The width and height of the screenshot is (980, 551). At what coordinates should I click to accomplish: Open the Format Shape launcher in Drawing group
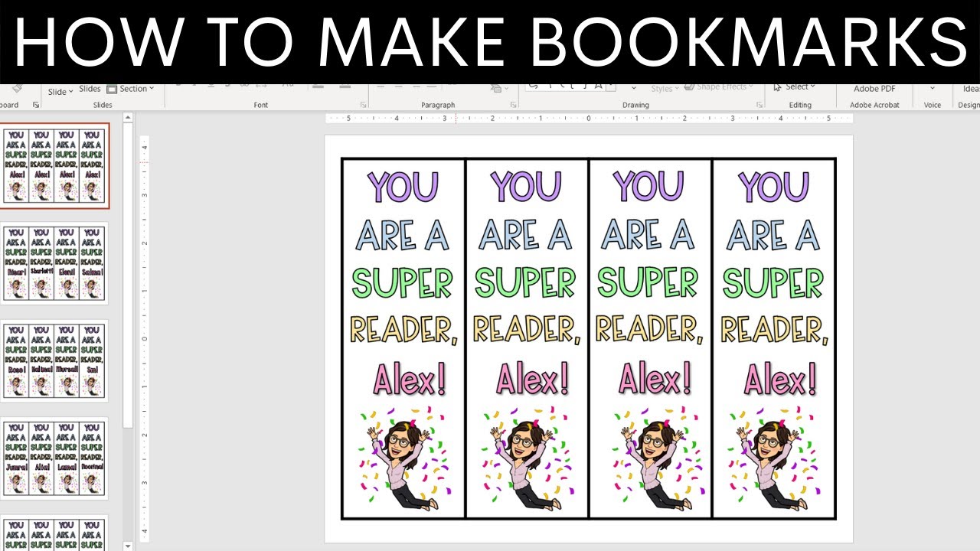coord(759,105)
